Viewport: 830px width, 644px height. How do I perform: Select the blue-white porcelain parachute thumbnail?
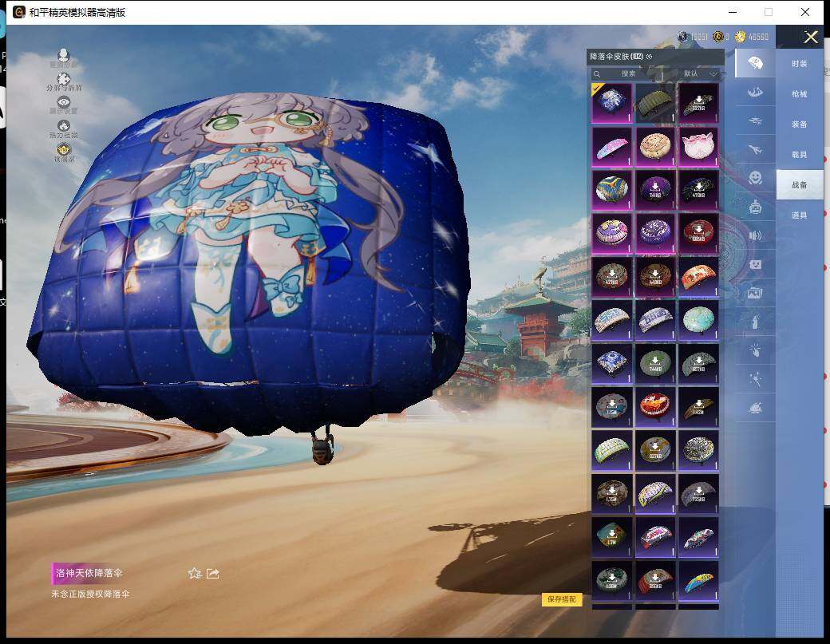click(612, 364)
